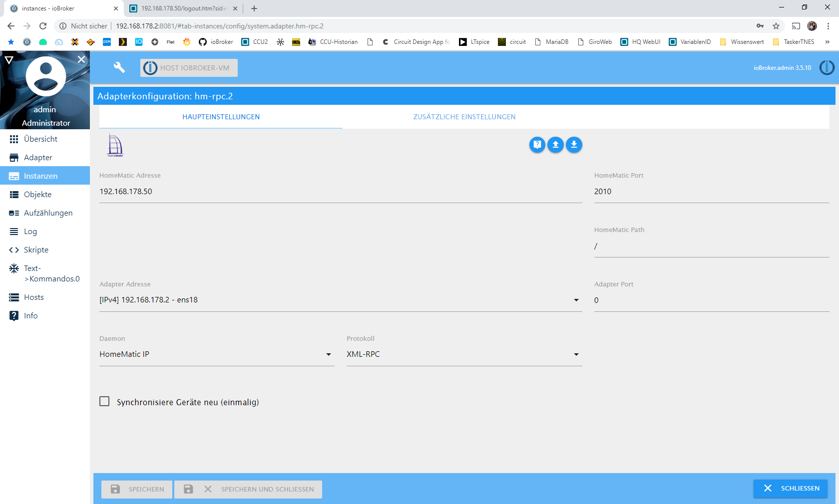Enable Synchronisiere Geräte neu checkbox
This screenshot has height=504, width=839.
point(104,401)
